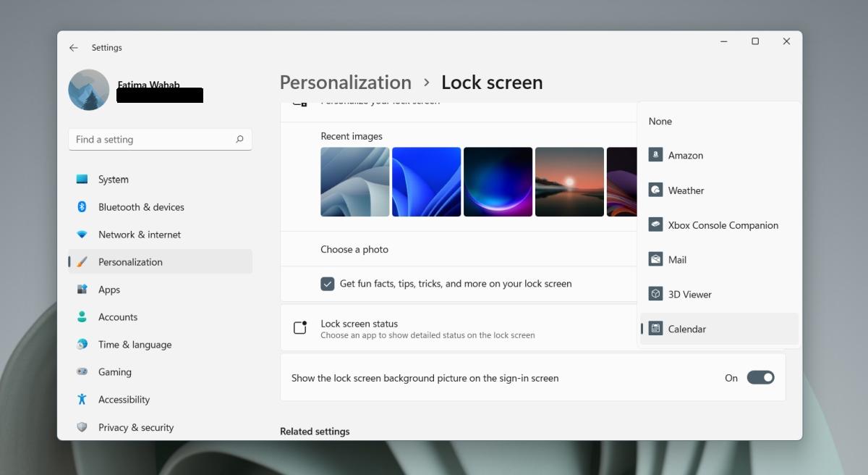Maximize the Settings window

click(755, 41)
